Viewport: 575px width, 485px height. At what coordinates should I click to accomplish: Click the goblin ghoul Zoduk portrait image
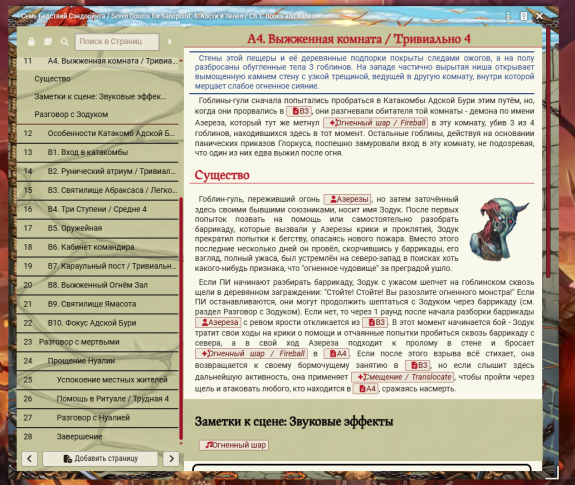click(x=498, y=229)
